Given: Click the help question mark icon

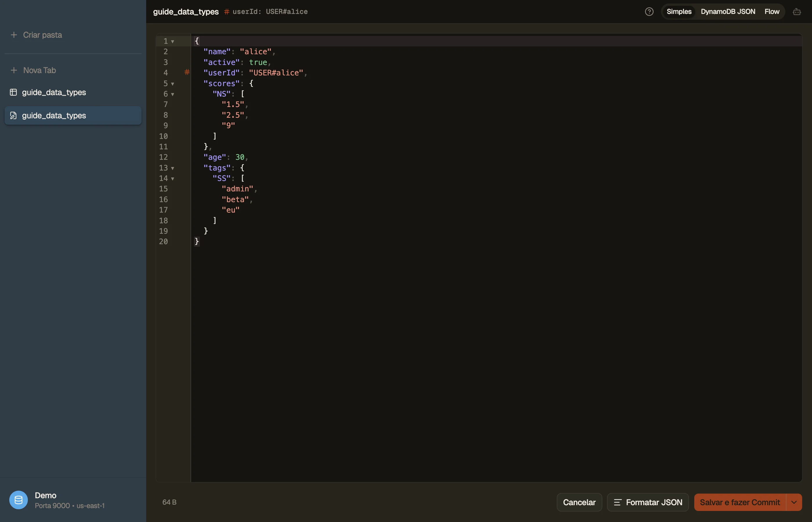Looking at the screenshot, I should click(x=649, y=12).
